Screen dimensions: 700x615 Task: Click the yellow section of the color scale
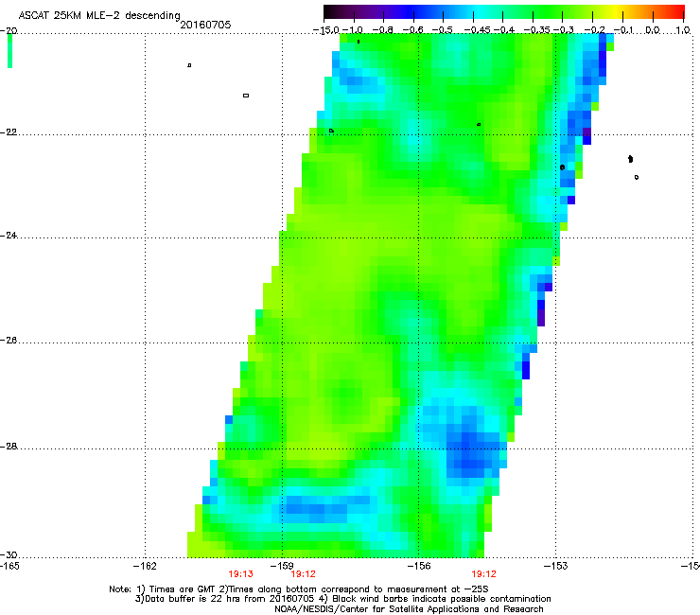tap(615, 11)
